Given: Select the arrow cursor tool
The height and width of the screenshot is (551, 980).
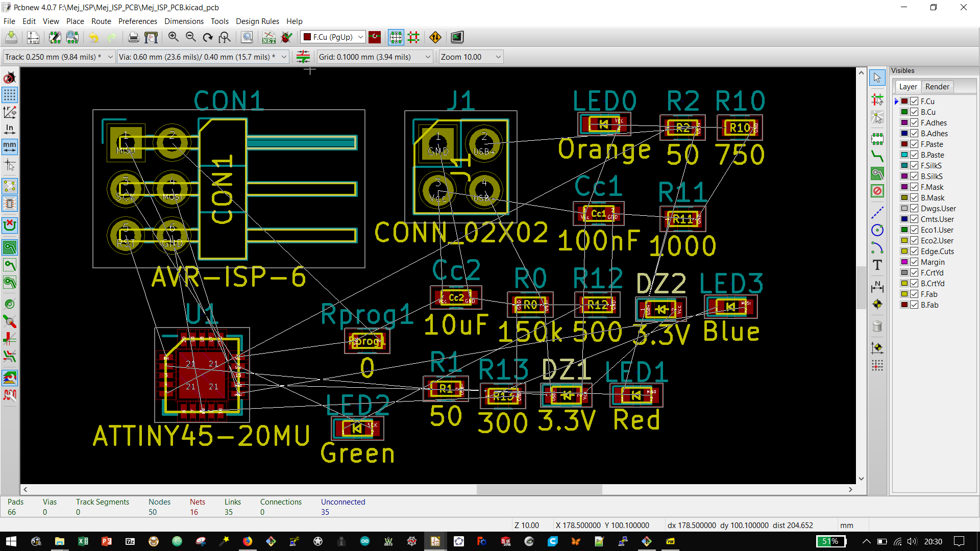Looking at the screenshot, I should pos(877,78).
